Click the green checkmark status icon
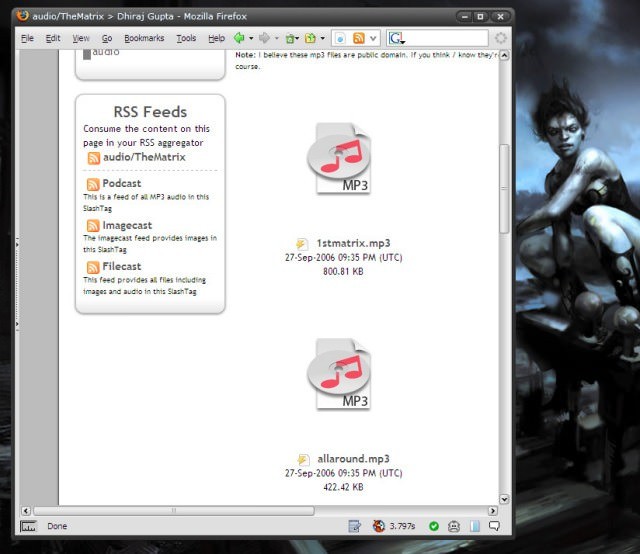 click(434, 526)
